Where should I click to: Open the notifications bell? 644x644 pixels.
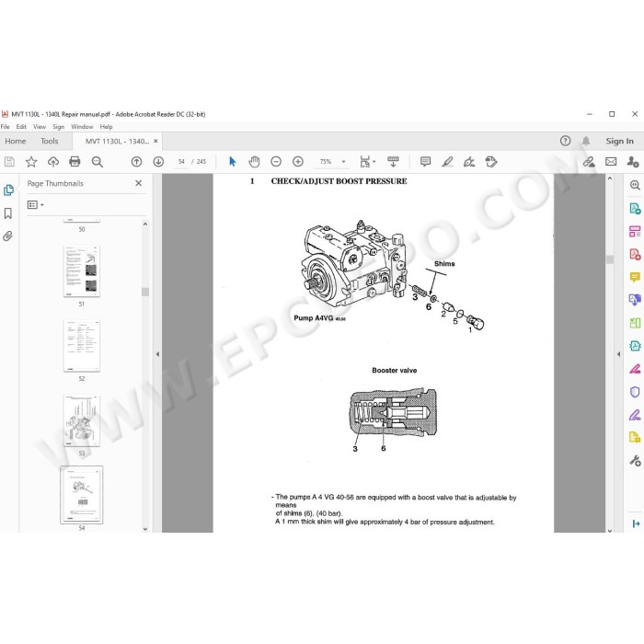pyautogui.click(x=586, y=141)
